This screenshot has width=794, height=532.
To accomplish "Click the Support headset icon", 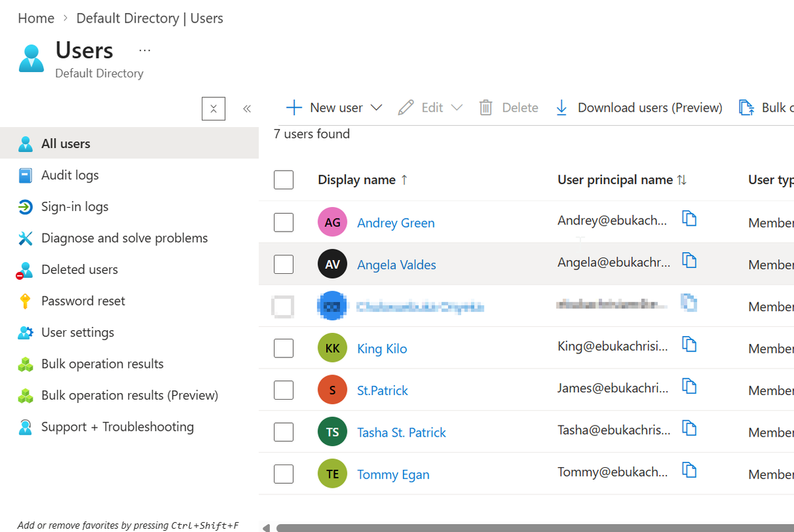I will point(25,427).
